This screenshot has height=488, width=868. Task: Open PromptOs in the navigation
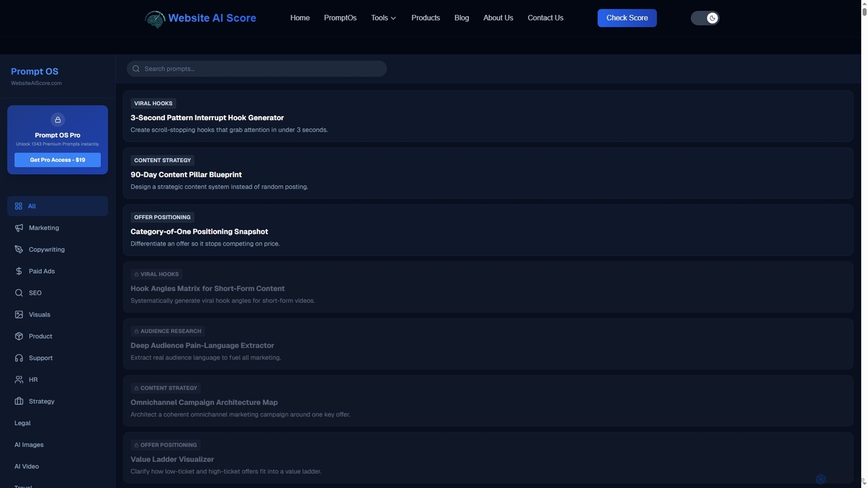(340, 18)
